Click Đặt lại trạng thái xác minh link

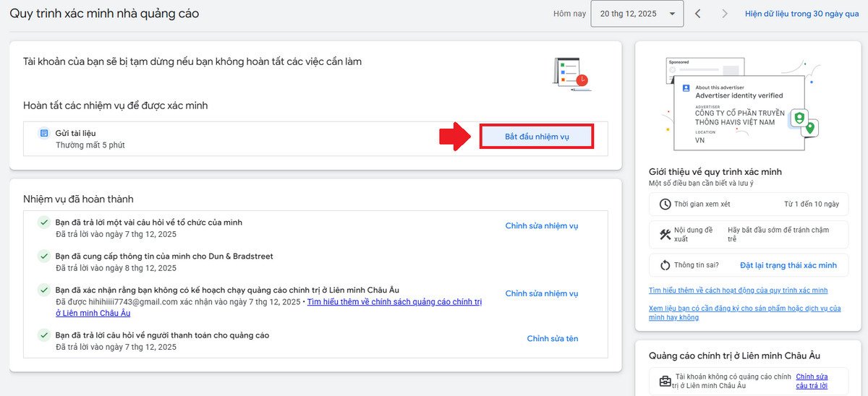click(x=788, y=265)
